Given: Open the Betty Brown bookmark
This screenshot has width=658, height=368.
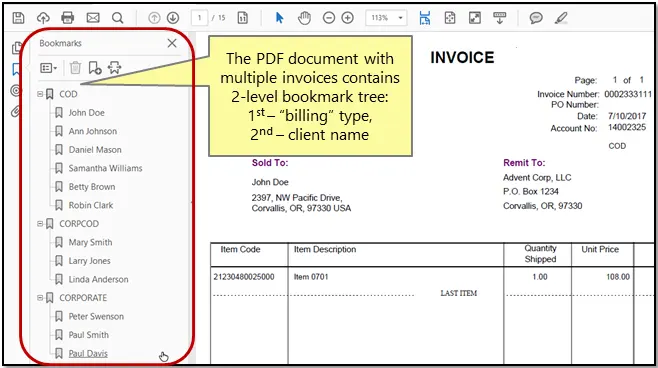Looking at the screenshot, I should (x=92, y=187).
